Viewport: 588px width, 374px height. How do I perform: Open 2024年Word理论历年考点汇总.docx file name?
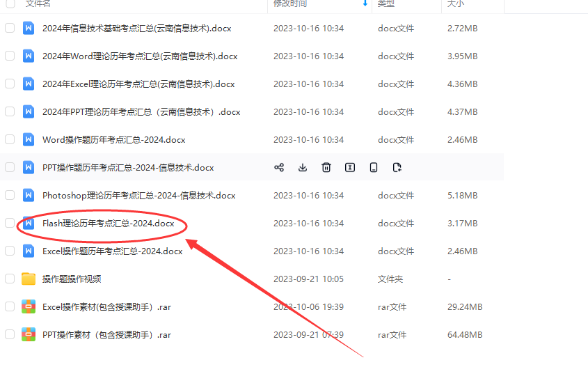tap(140, 56)
